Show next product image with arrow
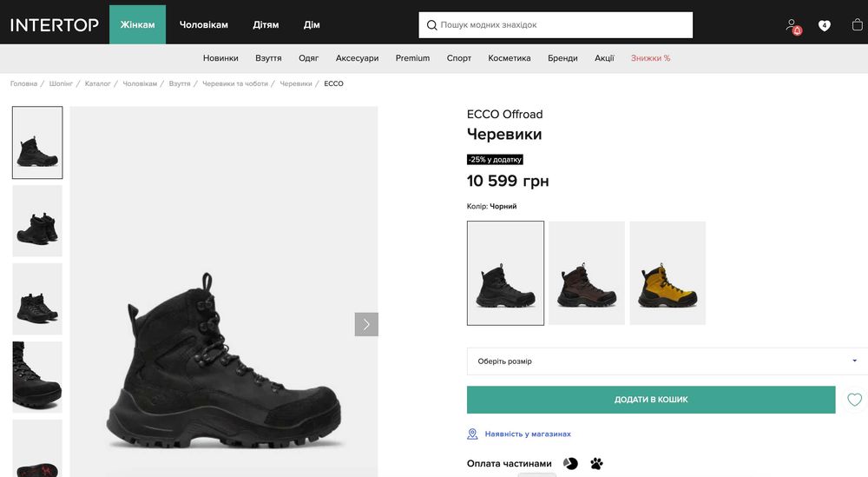 pyautogui.click(x=366, y=324)
